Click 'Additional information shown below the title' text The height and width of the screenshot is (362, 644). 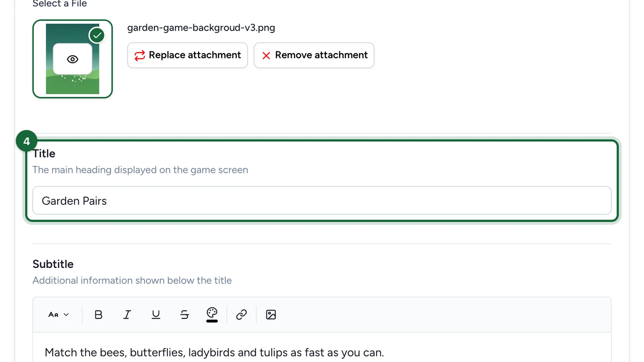click(x=132, y=280)
